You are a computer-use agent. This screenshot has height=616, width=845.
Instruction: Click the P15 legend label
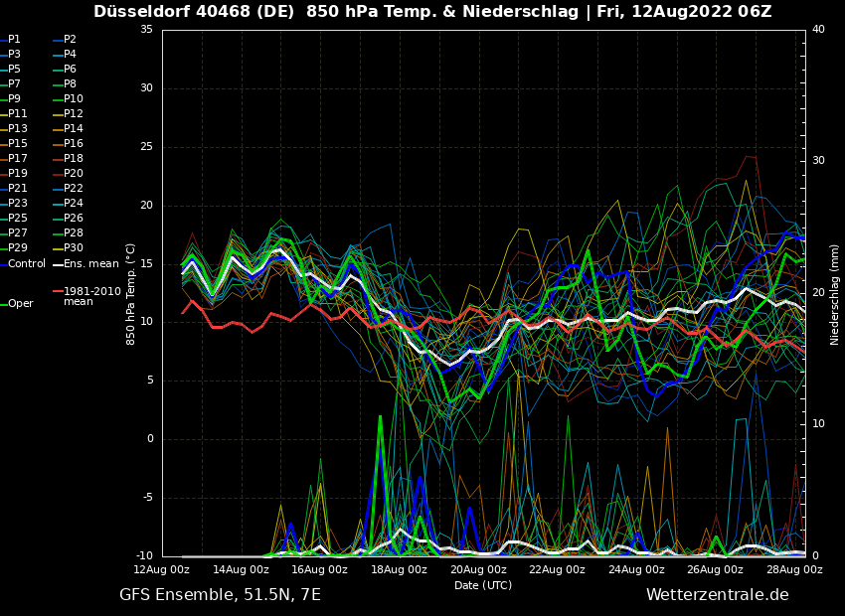pyautogui.click(x=18, y=144)
